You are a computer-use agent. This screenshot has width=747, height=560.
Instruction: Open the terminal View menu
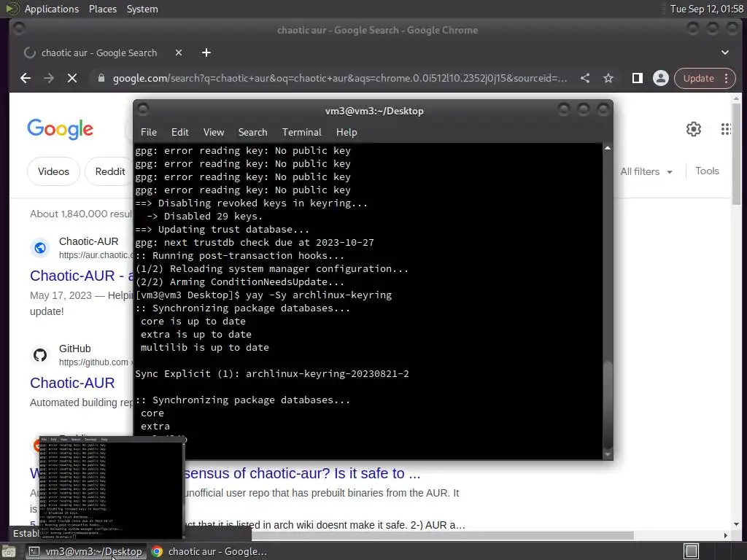214,132
